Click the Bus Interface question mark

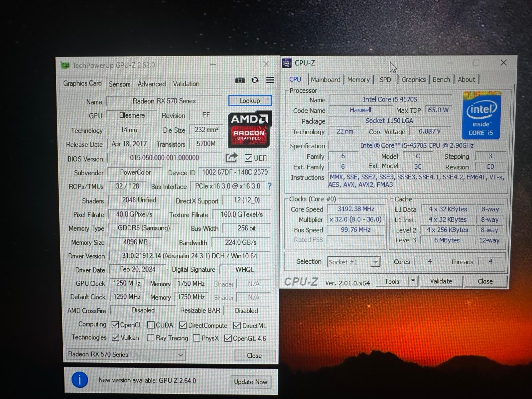pos(269,186)
